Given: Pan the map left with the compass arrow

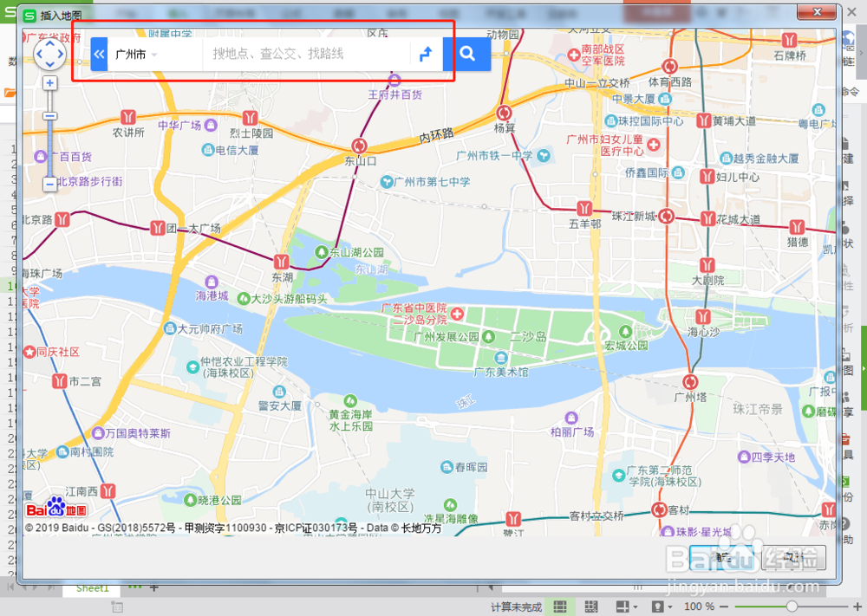Looking at the screenshot, I should [39, 54].
